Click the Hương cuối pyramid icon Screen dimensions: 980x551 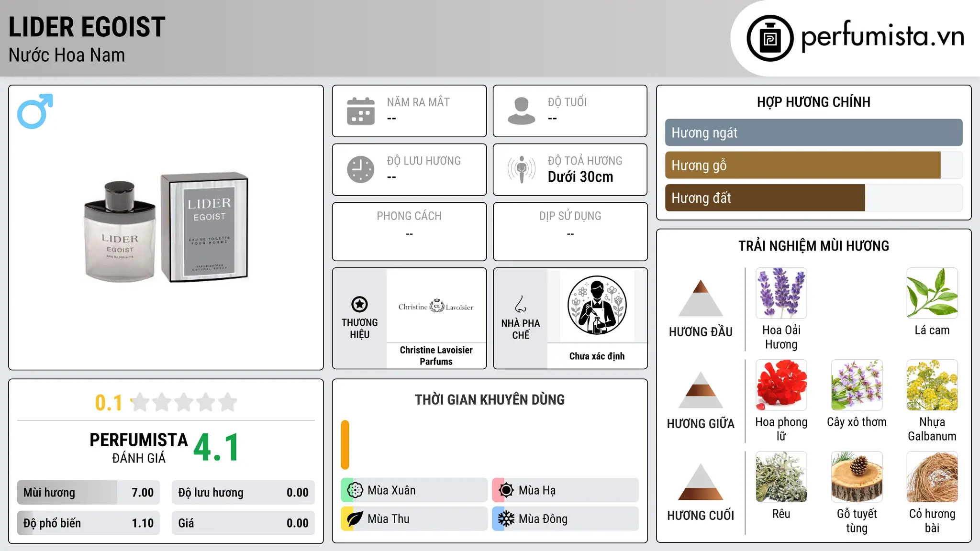[x=701, y=482]
